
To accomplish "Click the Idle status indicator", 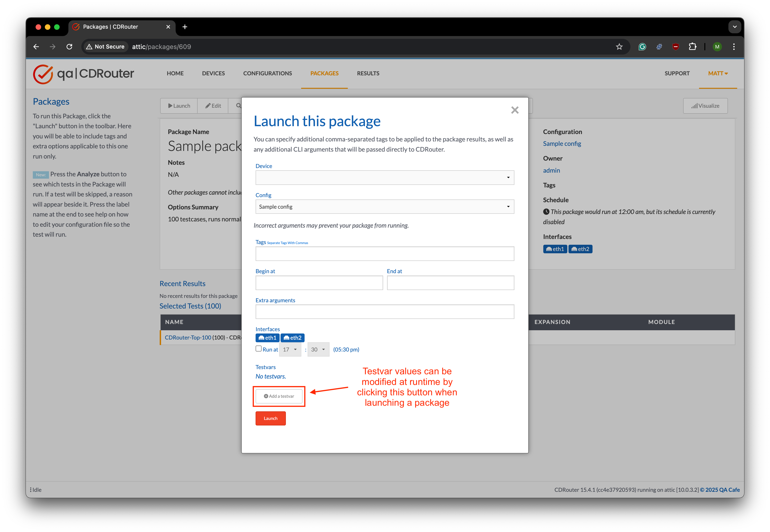I will (x=36, y=490).
